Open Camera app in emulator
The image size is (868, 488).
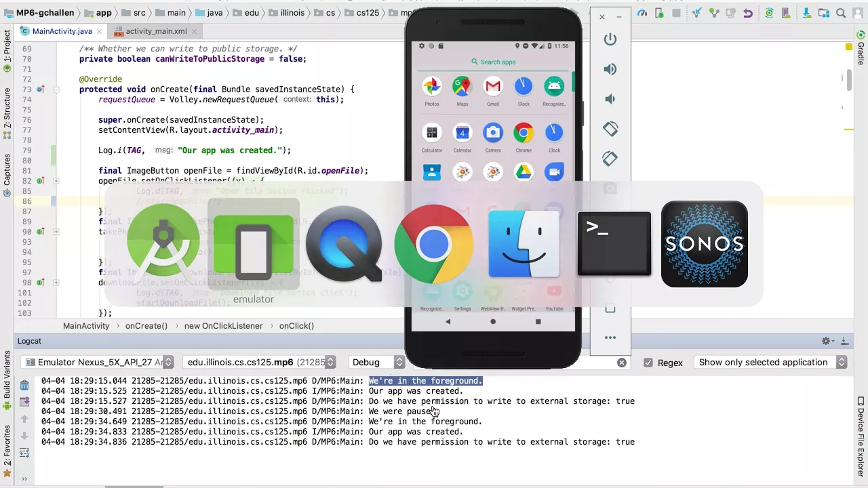(x=493, y=133)
